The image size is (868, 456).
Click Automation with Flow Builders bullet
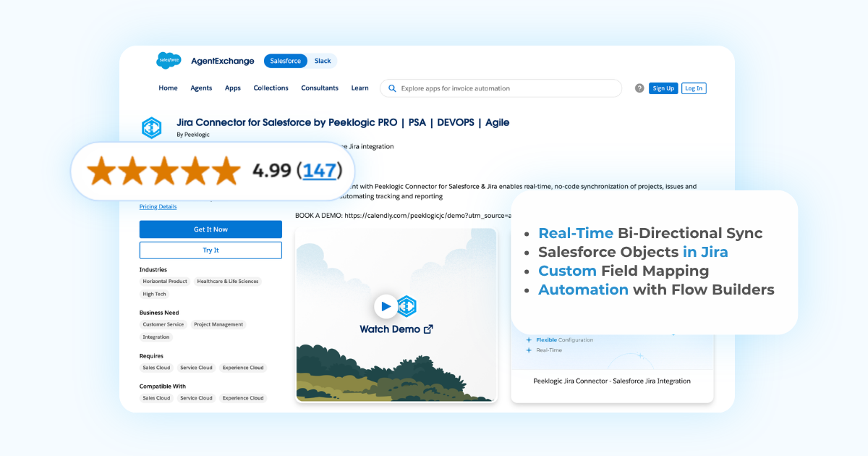click(x=656, y=290)
